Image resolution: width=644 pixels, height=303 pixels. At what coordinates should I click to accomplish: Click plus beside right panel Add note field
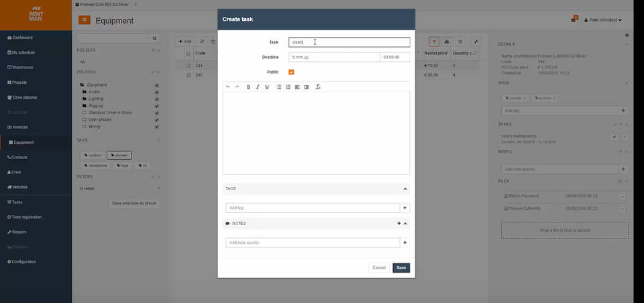623,169
